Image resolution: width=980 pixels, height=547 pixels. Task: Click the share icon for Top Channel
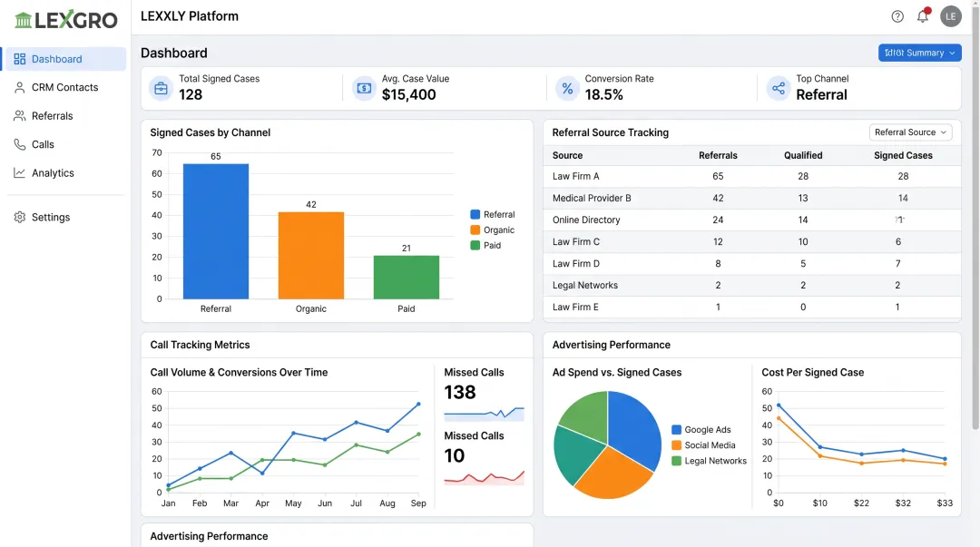click(x=779, y=88)
